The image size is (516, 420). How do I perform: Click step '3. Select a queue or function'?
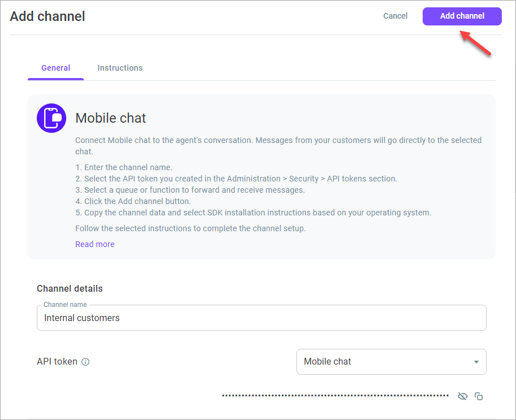click(190, 190)
